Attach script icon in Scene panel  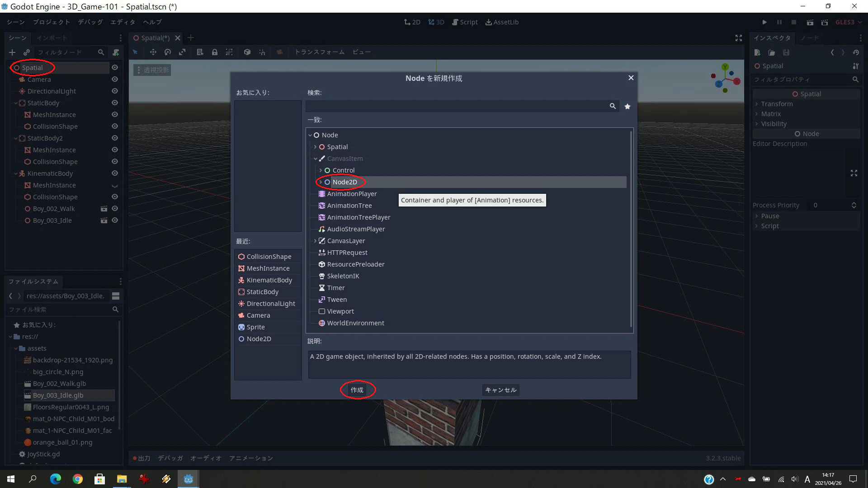pos(116,52)
